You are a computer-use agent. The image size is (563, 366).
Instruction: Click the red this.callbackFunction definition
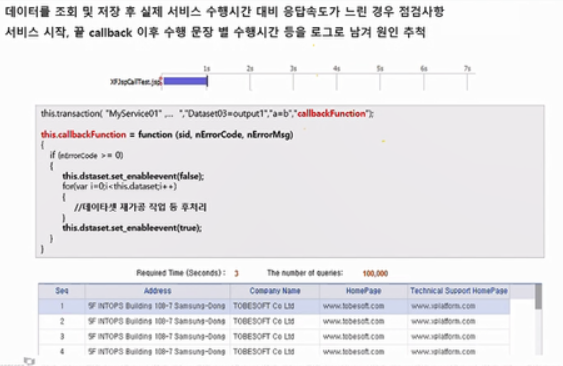(x=83, y=134)
